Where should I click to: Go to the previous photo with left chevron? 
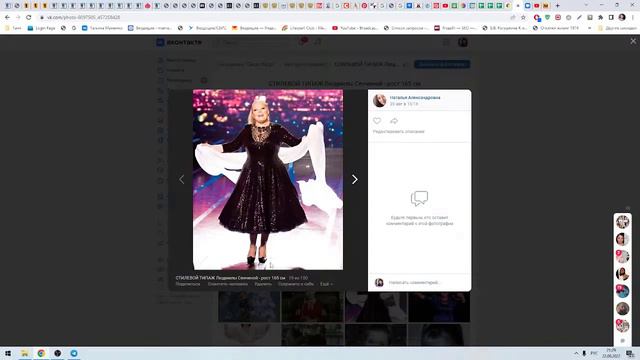(182, 179)
